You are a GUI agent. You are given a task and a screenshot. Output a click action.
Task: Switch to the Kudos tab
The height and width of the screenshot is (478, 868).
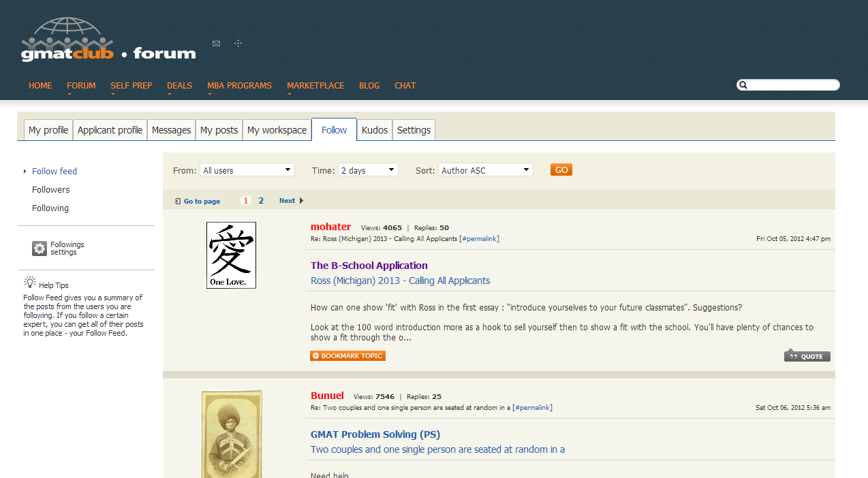click(x=374, y=130)
